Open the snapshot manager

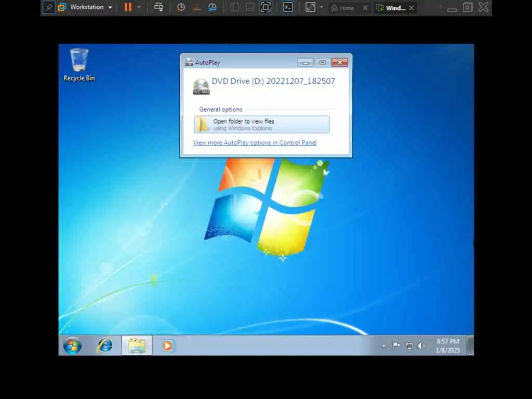tap(212, 7)
